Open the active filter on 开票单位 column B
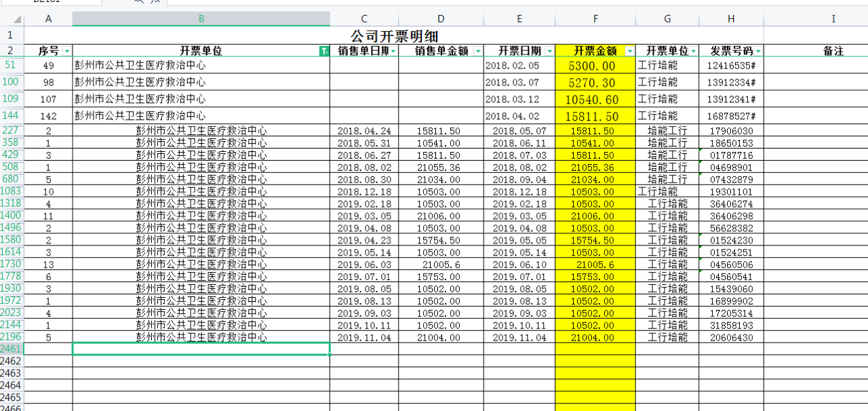The width and height of the screenshot is (868, 411). (x=323, y=52)
